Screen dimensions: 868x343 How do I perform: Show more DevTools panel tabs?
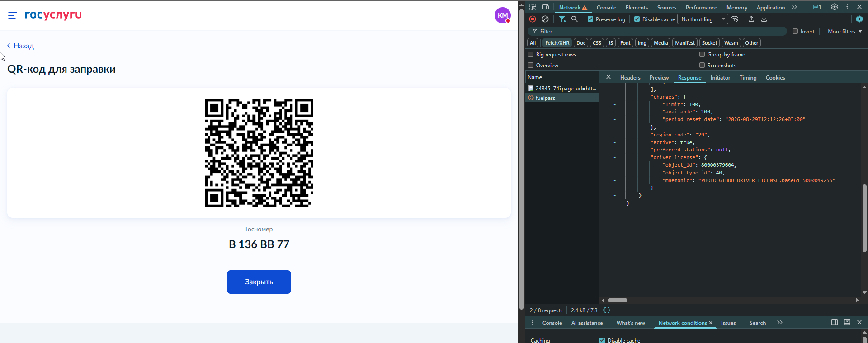[x=794, y=7]
